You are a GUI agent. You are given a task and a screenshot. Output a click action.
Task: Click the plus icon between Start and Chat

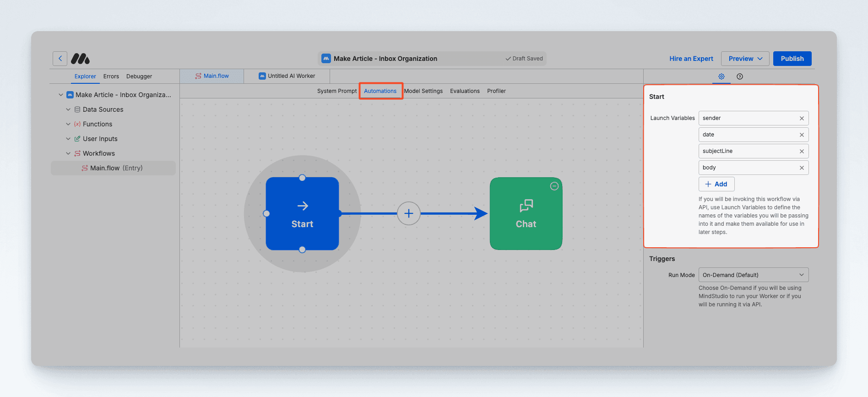coord(408,213)
